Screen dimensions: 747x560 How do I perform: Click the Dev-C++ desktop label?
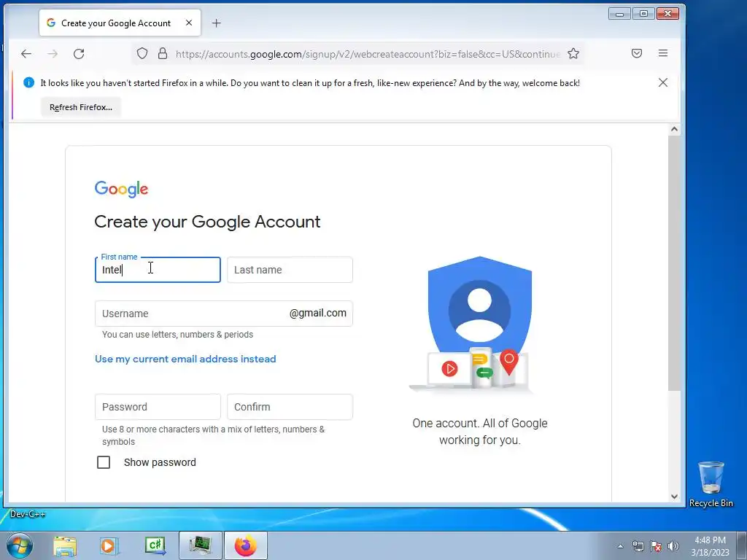point(28,514)
